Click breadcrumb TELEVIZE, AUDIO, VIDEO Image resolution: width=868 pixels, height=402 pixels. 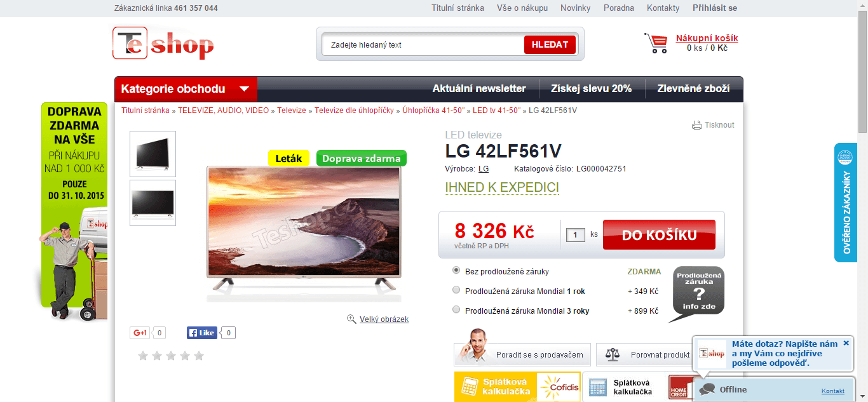tap(223, 111)
